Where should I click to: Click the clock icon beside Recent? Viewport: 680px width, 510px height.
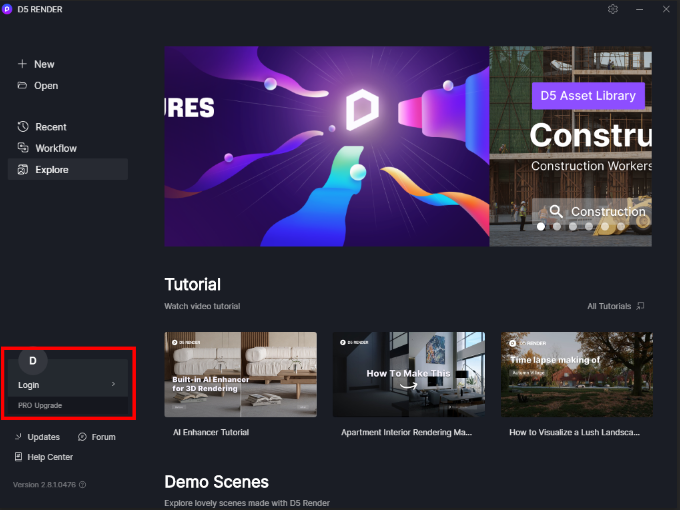23,127
